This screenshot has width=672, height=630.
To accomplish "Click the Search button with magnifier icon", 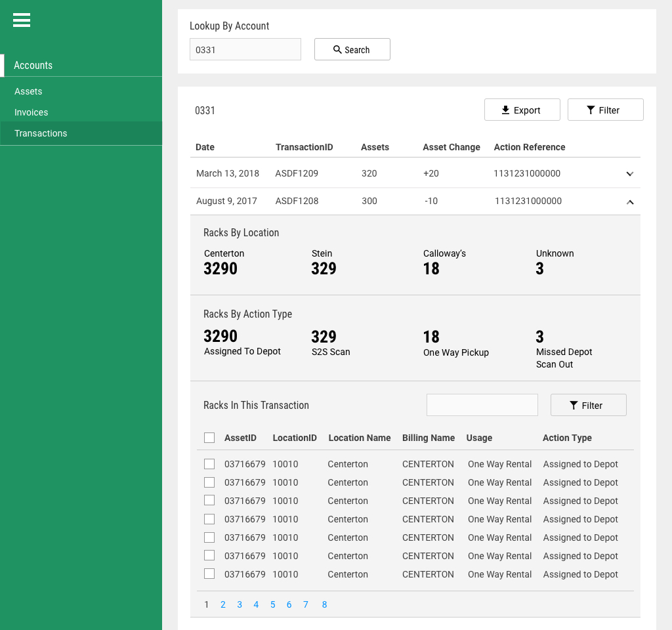I will (x=352, y=49).
